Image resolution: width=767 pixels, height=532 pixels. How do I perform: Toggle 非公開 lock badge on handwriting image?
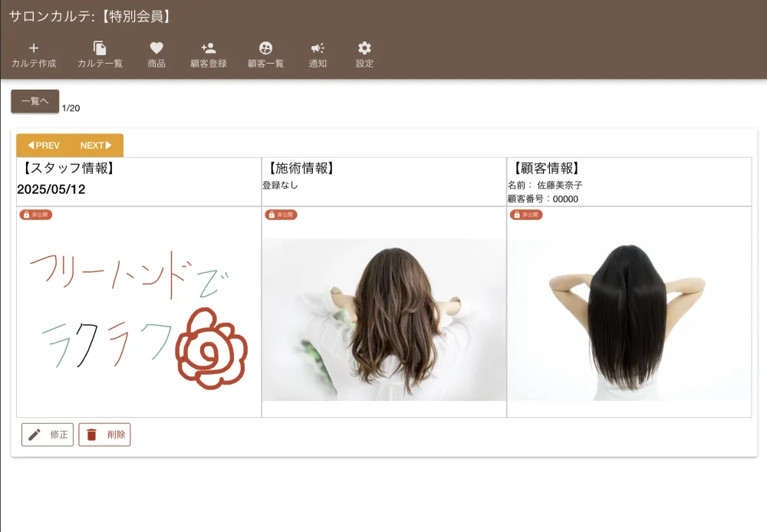point(36,215)
